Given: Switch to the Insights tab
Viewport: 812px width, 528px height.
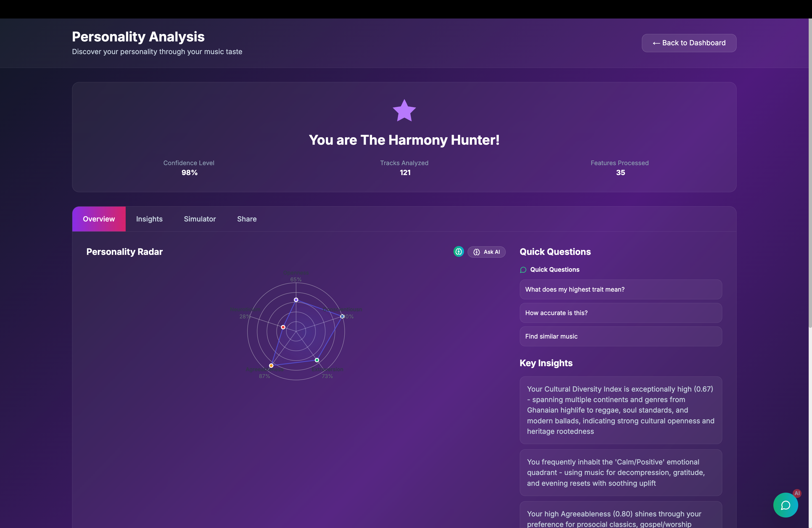Looking at the screenshot, I should click(x=149, y=219).
